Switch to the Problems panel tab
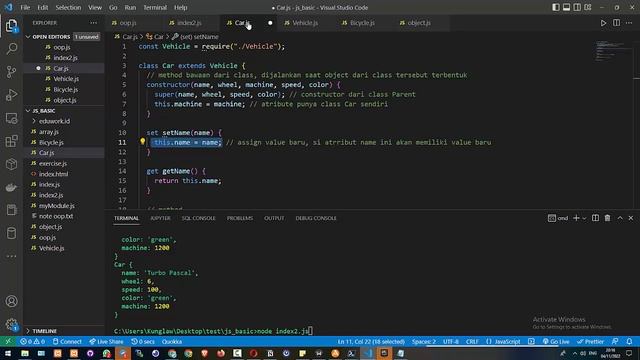The image size is (640, 360). [240, 218]
